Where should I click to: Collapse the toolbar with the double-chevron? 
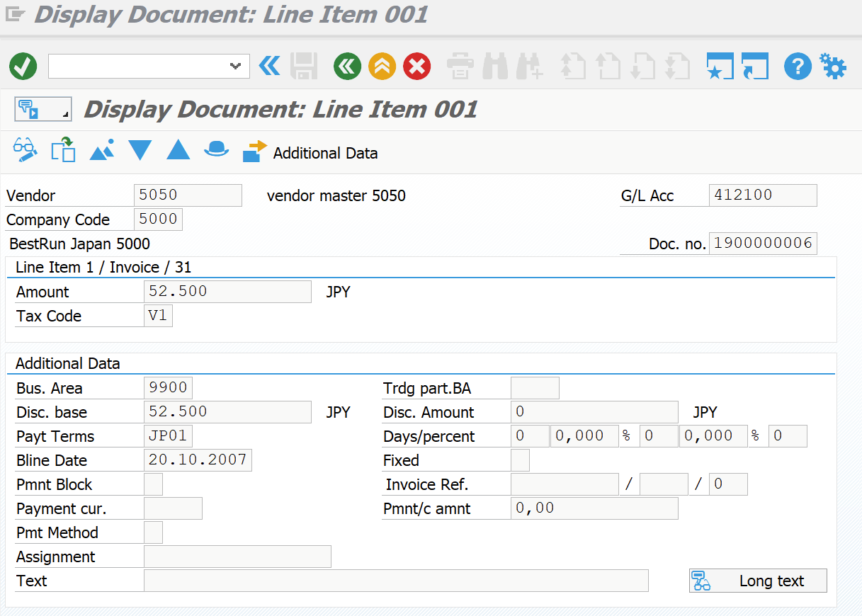tap(269, 66)
